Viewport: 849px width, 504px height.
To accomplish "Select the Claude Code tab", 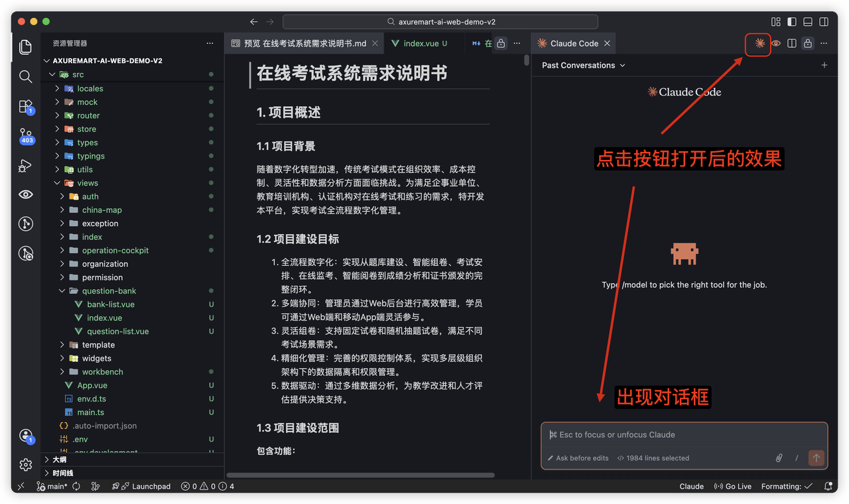I will [x=574, y=44].
